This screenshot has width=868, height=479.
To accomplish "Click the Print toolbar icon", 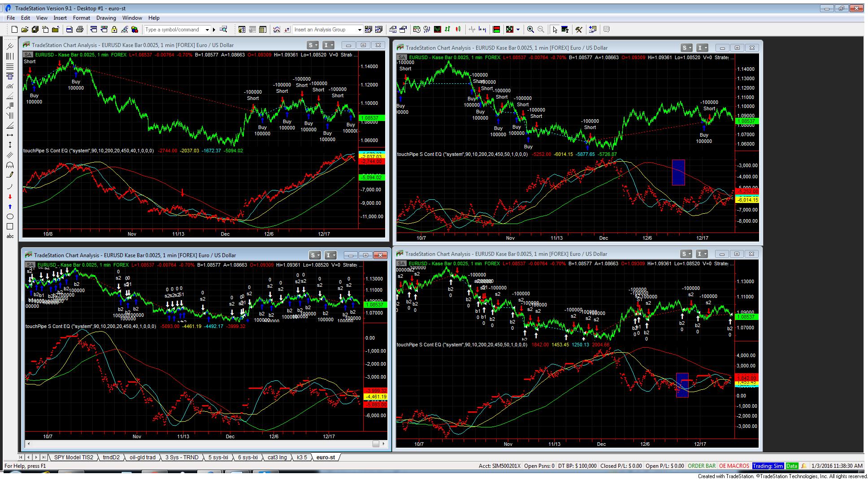I will [80, 30].
